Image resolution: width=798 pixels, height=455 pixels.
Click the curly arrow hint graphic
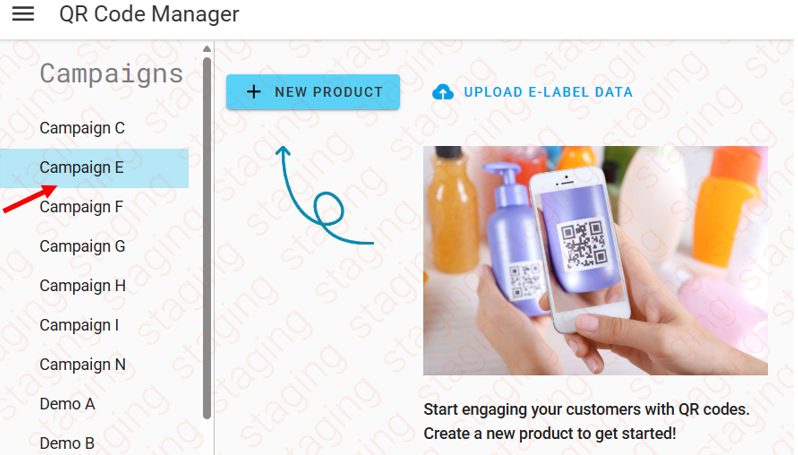tap(325, 195)
